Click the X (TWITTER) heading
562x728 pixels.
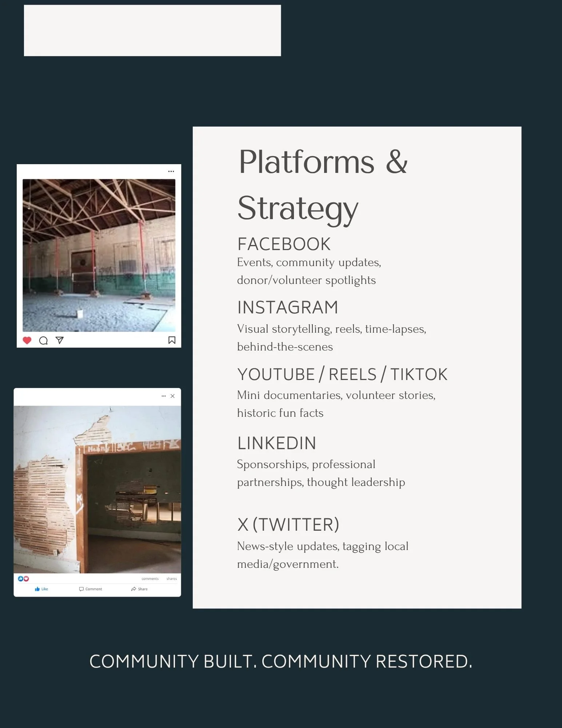tap(288, 525)
